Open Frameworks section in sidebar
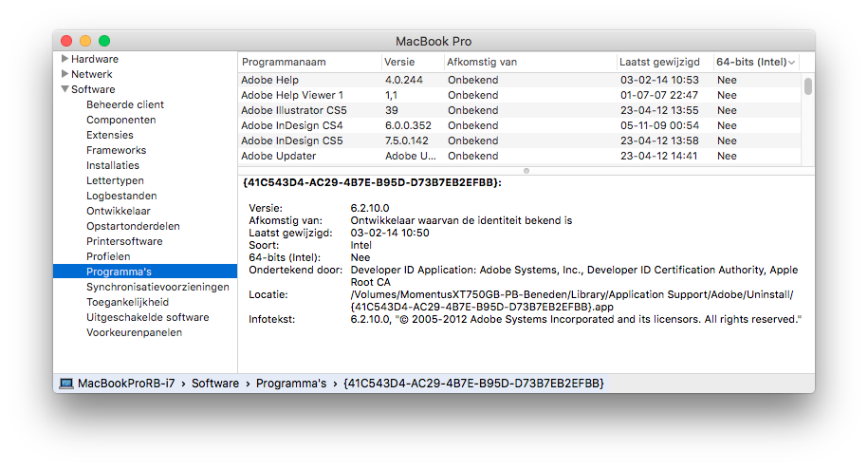 tap(117, 150)
